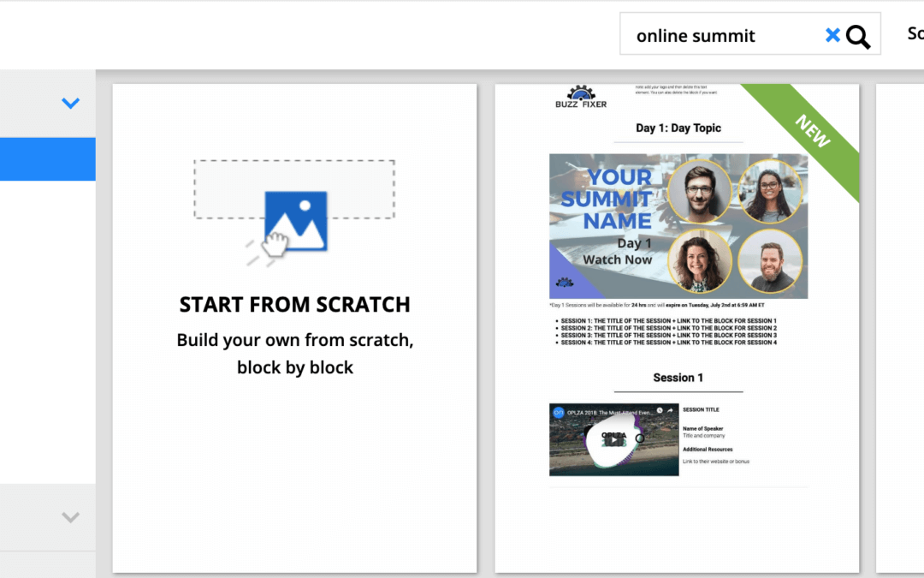Screen dimensions: 924x578
Task: Click the magnifying glass search icon
Action: 858,36
